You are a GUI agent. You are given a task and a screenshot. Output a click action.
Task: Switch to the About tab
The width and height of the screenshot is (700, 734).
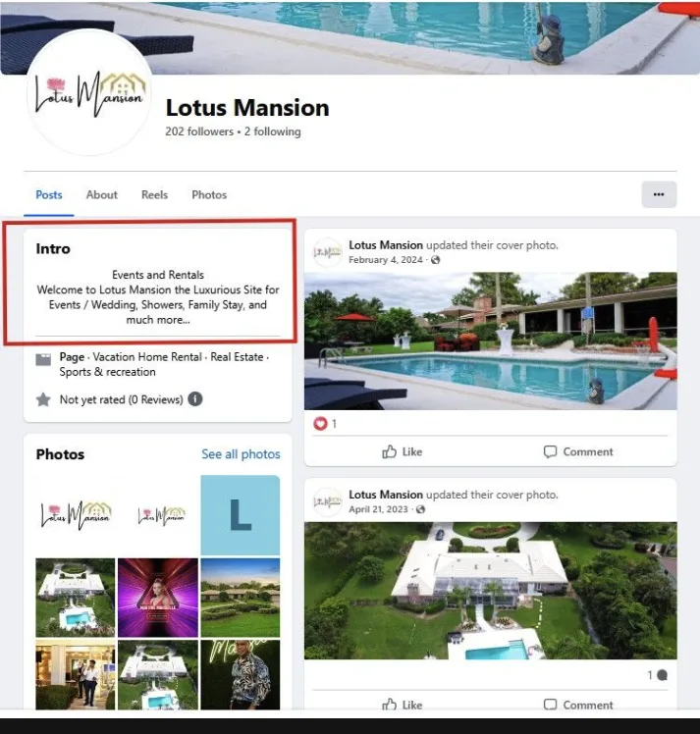pos(101,194)
